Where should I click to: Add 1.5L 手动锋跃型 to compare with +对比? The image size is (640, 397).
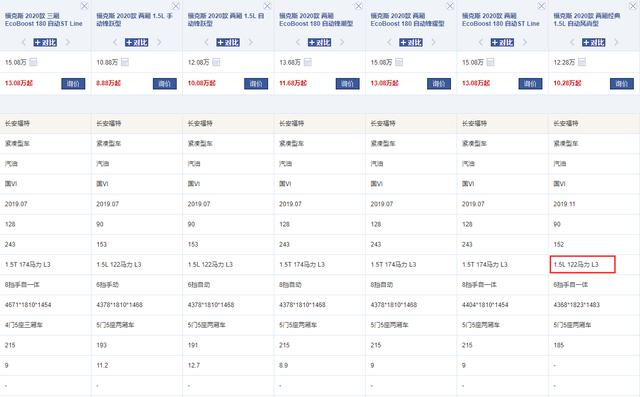click(x=137, y=42)
